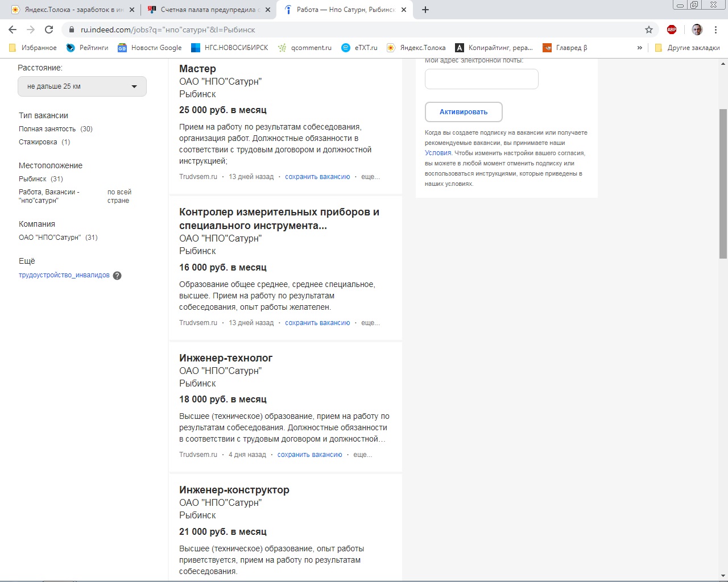Open the ABP ad blocker extension
Viewport: 728px width, 582px height.
(x=672, y=30)
